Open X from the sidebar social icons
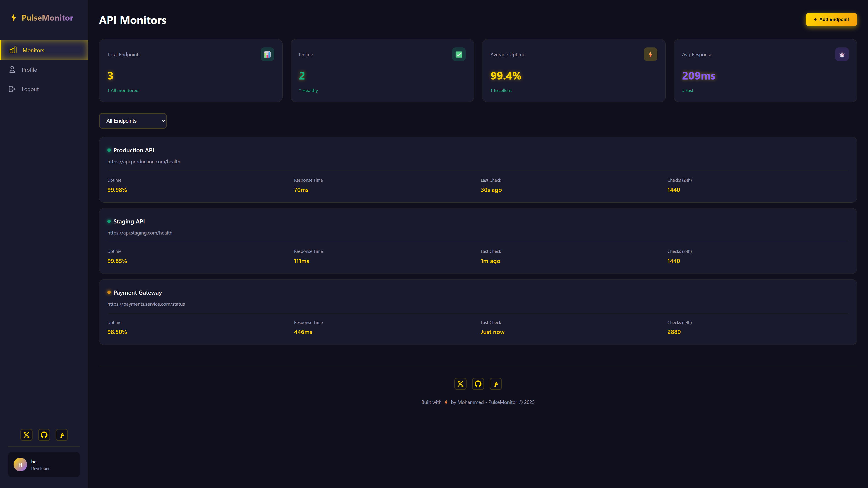The width and height of the screenshot is (868, 488). [x=26, y=435]
